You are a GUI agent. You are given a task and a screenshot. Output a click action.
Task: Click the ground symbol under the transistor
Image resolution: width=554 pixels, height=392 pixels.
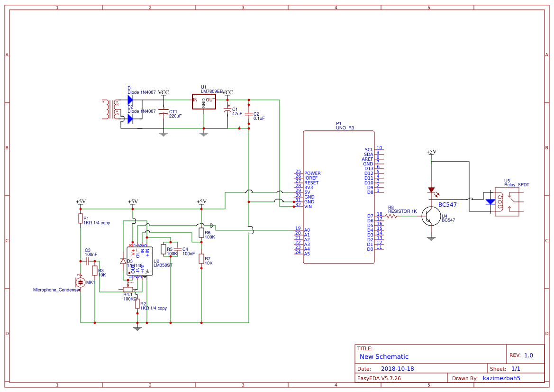point(431,238)
